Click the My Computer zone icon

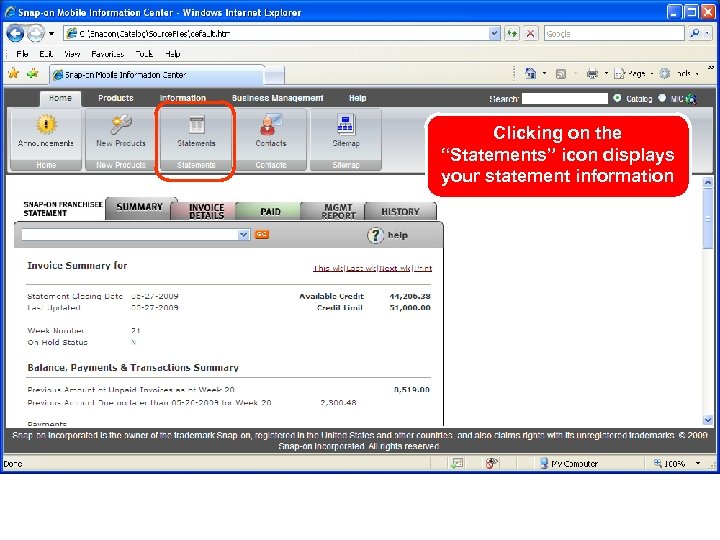544,463
